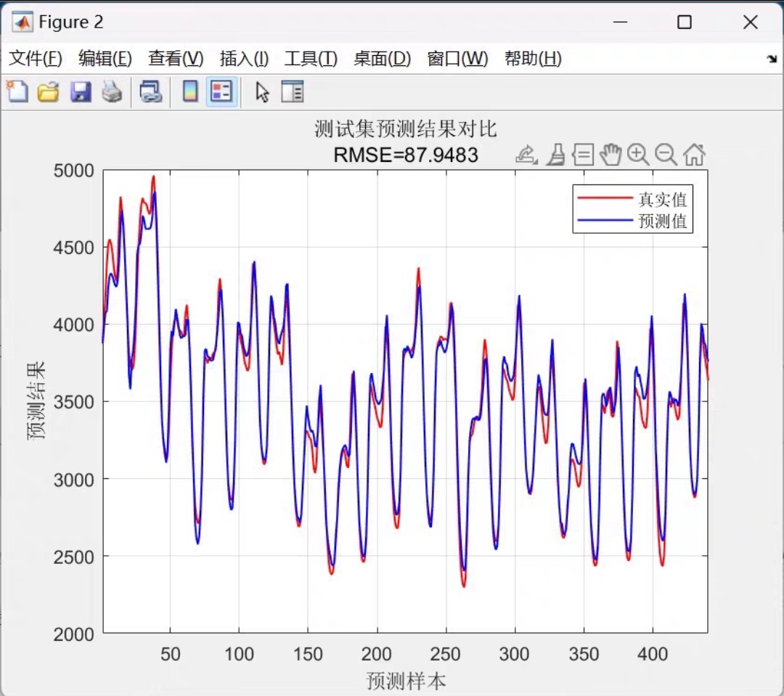Click the Link Plot toolbar icon
784x696 pixels.
pos(150,92)
